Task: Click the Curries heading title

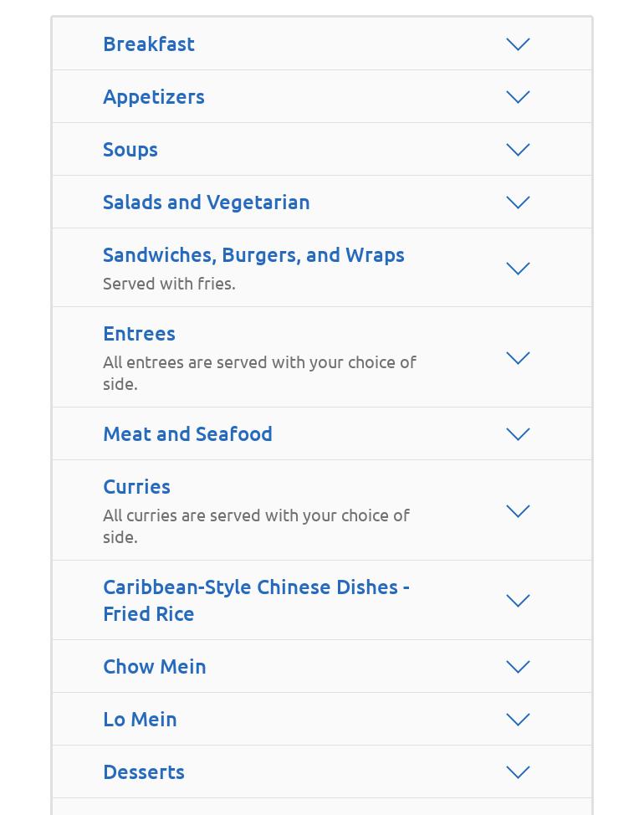Action: tap(136, 486)
